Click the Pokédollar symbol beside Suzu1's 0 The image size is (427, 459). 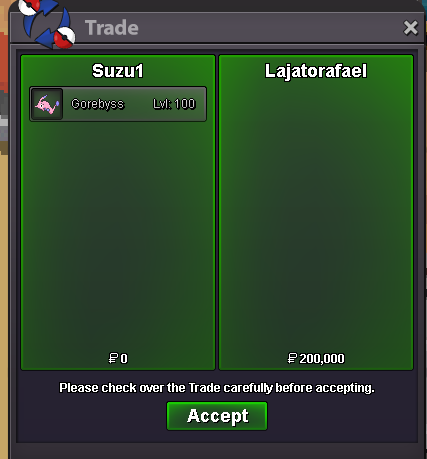click(113, 358)
